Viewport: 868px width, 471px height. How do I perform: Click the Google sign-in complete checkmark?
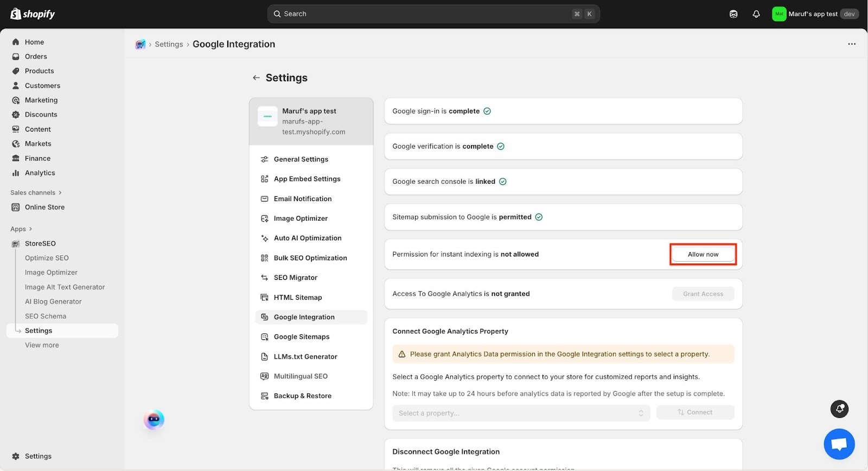click(x=487, y=111)
